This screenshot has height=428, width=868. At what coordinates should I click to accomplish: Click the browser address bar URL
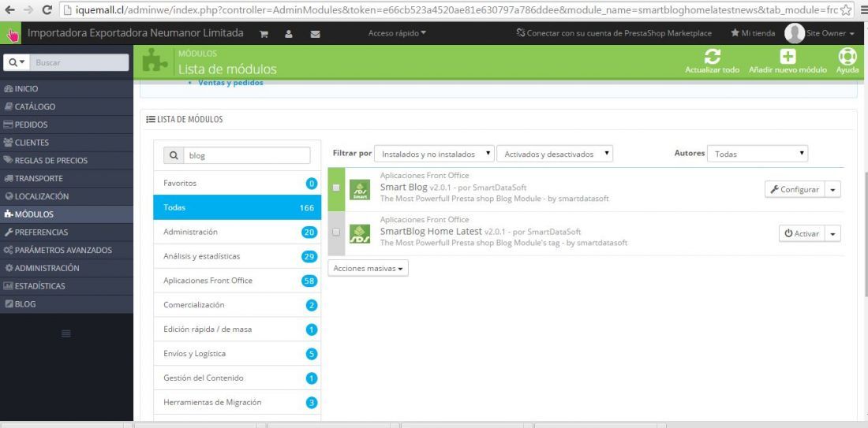(456, 9)
